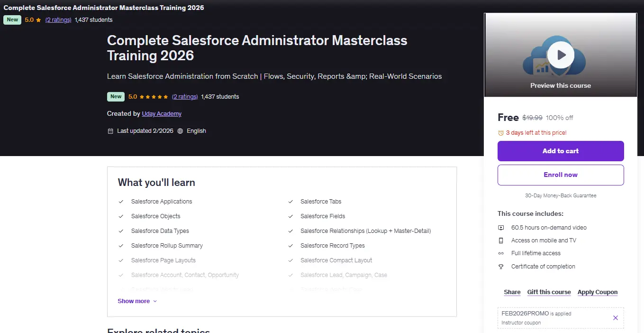644x333 pixels.
Task: Click the "Full lifetime access" text
Action: [536, 253]
